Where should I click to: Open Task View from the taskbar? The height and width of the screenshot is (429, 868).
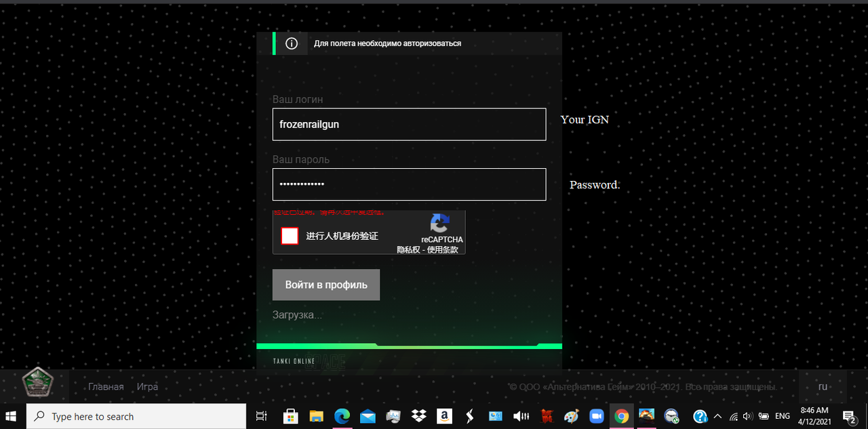point(261,416)
